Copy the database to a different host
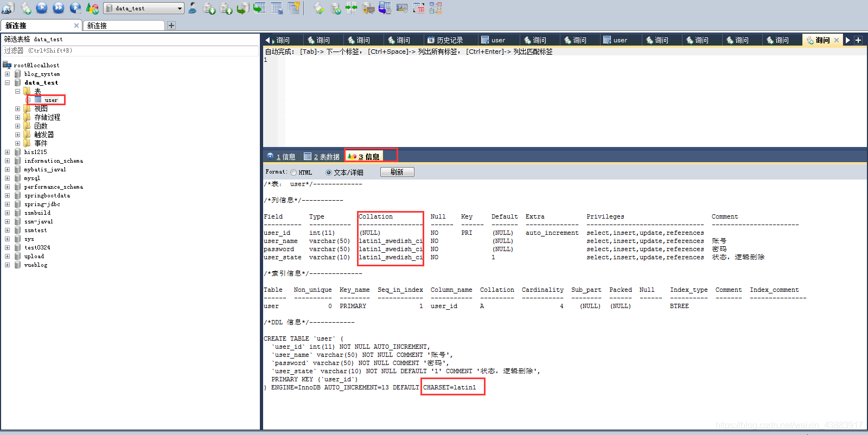The height and width of the screenshot is (435, 868). [x=243, y=8]
